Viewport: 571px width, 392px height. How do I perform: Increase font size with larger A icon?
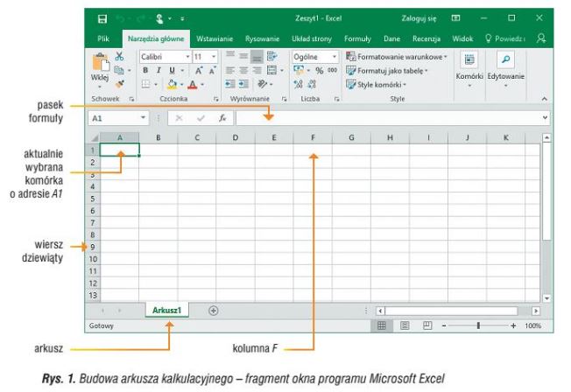(x=199, y=71)
